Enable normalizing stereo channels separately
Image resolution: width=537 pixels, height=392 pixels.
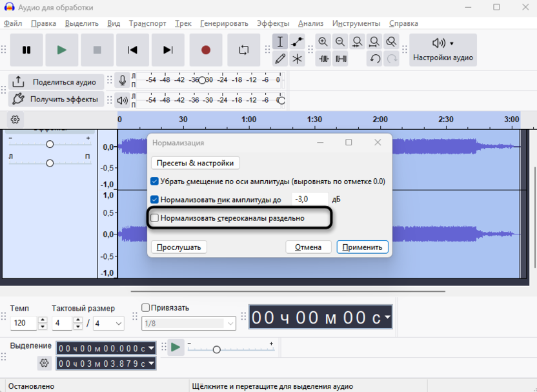(x=155, y=218)
